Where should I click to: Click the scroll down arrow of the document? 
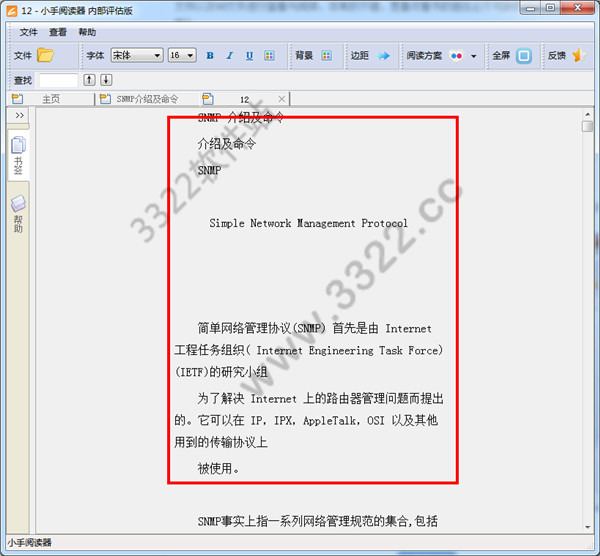(587, 527)
